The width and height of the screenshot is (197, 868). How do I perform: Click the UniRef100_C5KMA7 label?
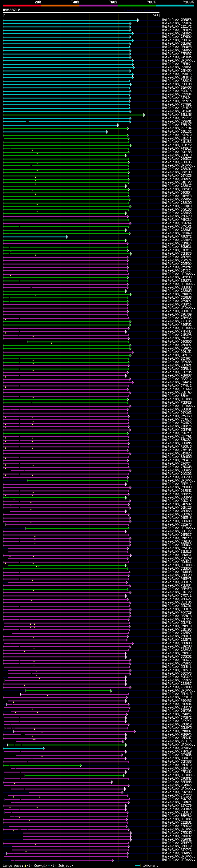[x=177, y=731]
